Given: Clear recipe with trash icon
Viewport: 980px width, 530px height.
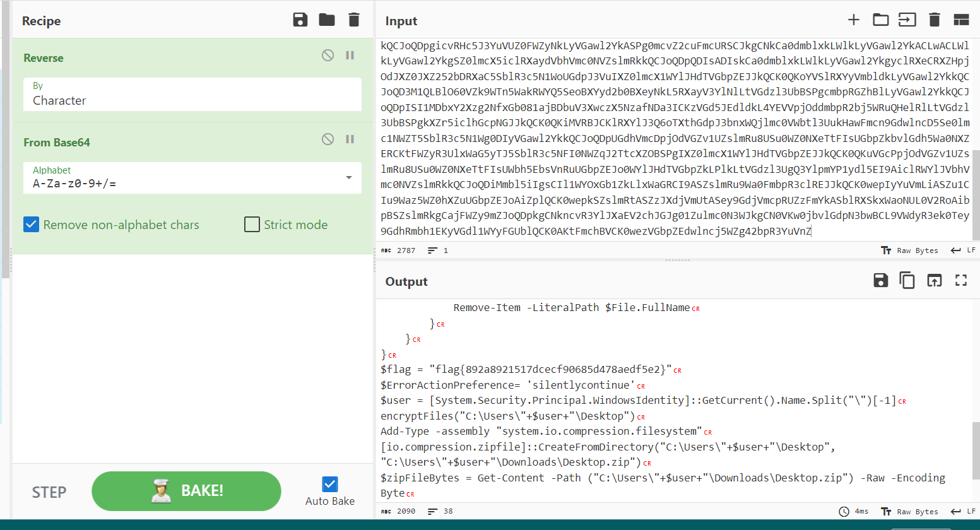Looking at the screenshot, I should pyautogui.click(x=354, y=20).
